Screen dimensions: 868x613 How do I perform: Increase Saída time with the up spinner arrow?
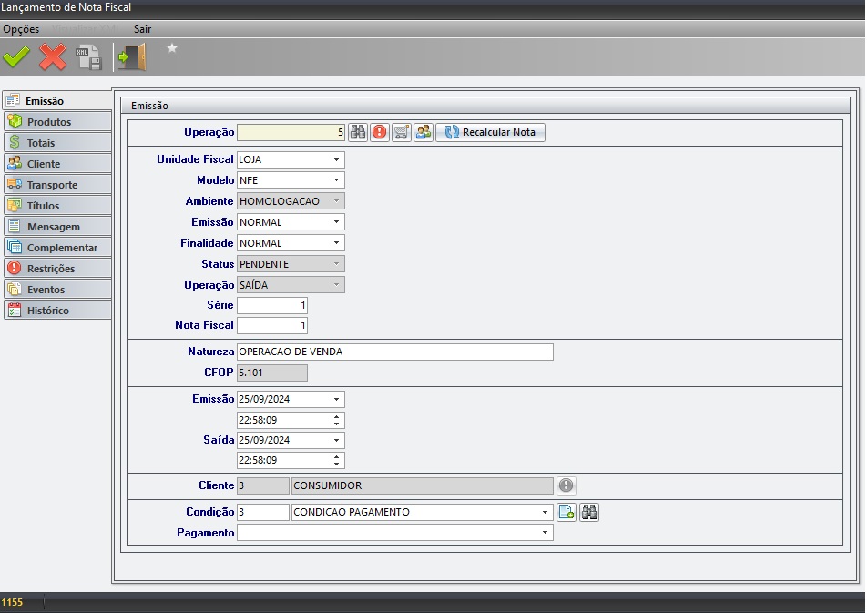337,457
